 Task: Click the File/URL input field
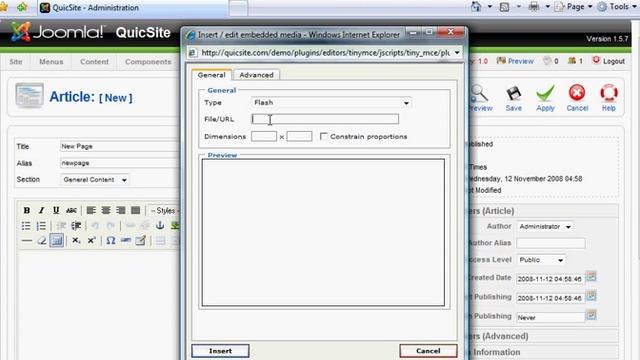pyautogui.click(x=325, y=119)
